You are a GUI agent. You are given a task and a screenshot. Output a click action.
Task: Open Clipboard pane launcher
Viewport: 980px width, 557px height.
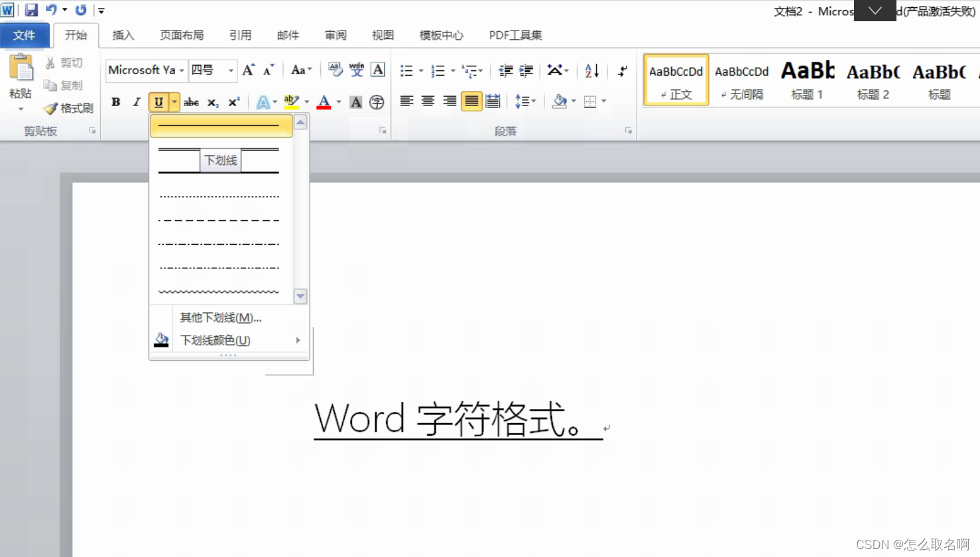(x=92, y=131)
